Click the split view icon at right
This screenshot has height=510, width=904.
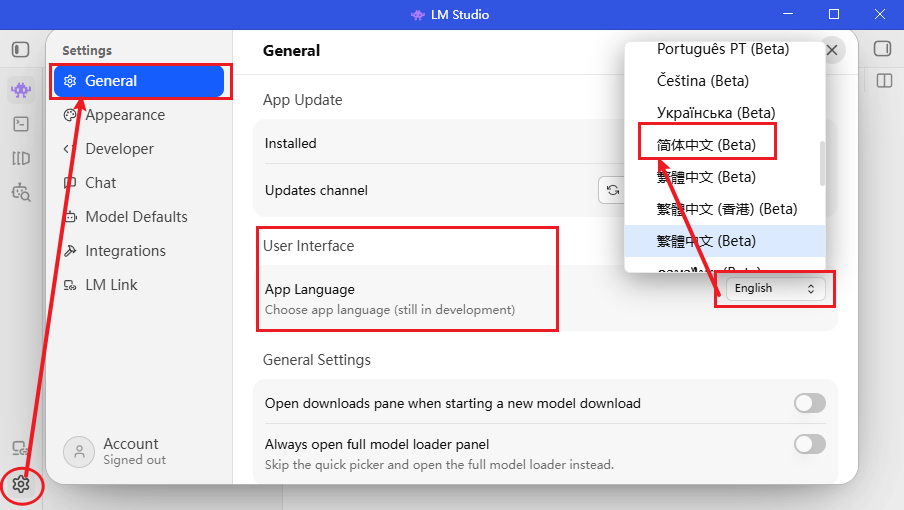point(884,81)
